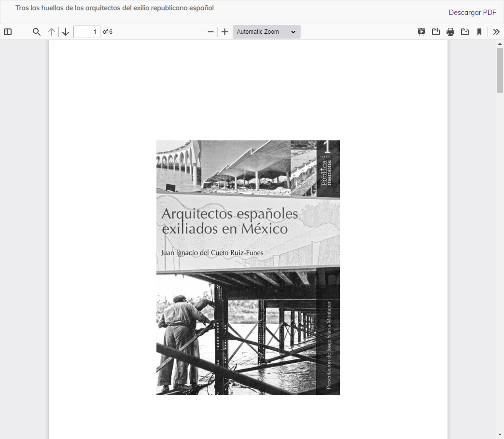
Task: Click the page number input field
Action: [x=87, y=32]
